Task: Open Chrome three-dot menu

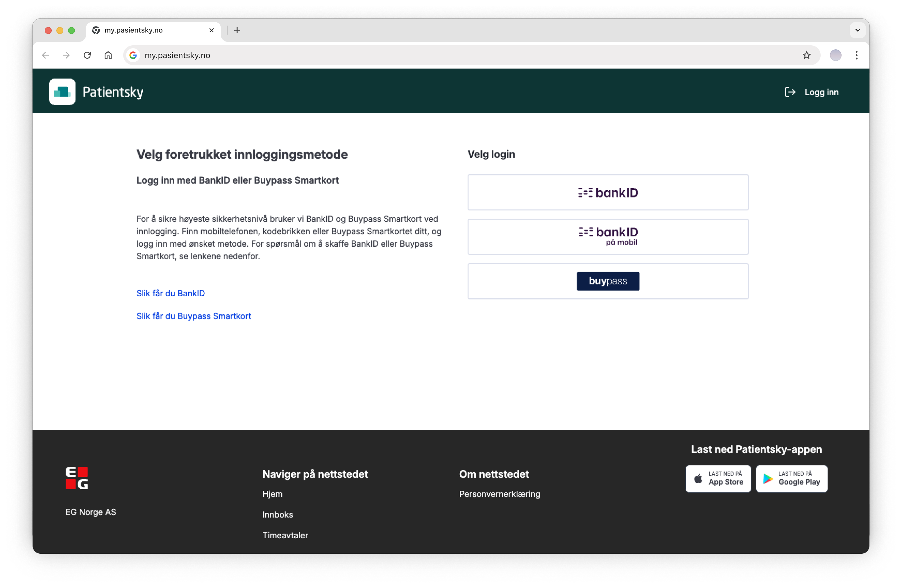Action: [x=856, y=55]
